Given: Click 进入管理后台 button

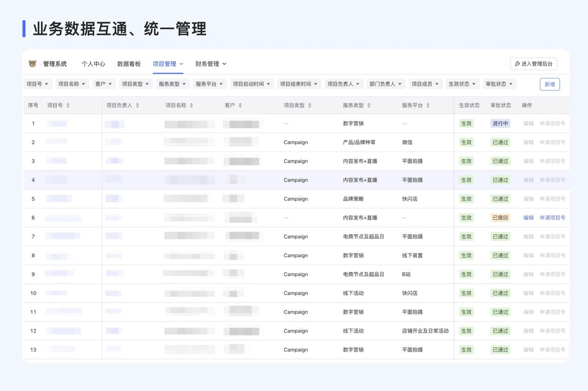Looking at the screenshot, I should pyautogui.click(x=534, y=64).
